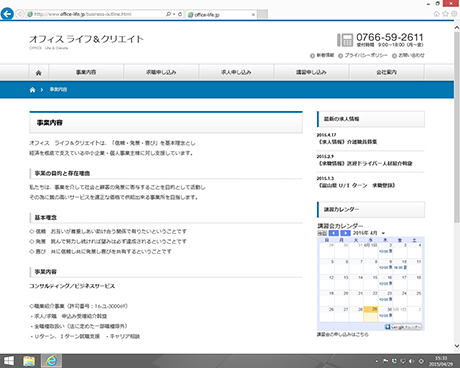Open the browser Tools gear icon

pos(454,14)
